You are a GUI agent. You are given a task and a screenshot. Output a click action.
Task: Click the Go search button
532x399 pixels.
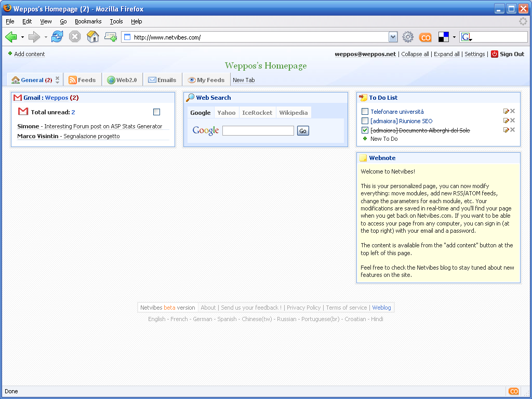pyautogui.click(x=303, y=130)
